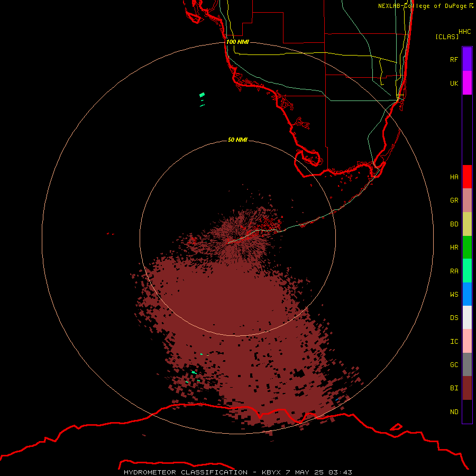This screenshot has height=476, width=476.
Task: Click the HR dark green legend swatch
Action: click(467, 248)
